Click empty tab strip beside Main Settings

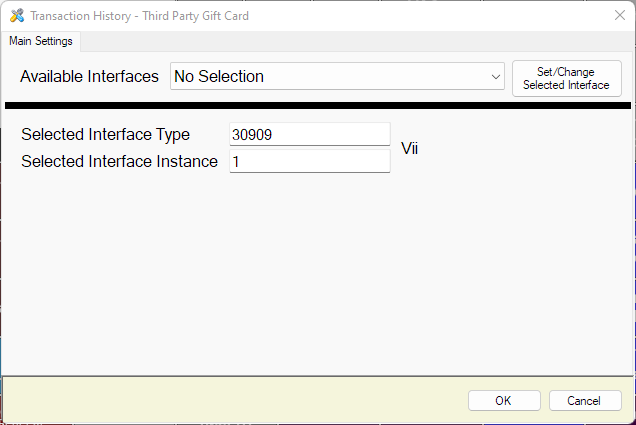point(357,41)
